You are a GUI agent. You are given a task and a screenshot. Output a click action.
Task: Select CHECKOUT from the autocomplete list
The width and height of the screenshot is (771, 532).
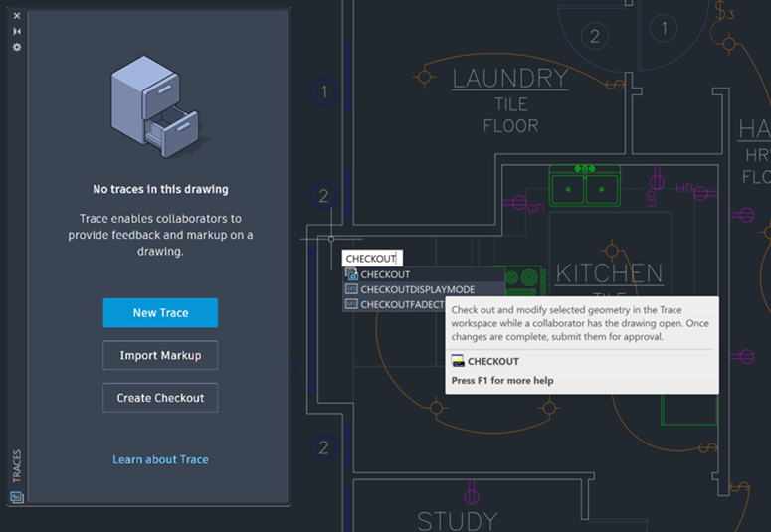tap(424, 274)
